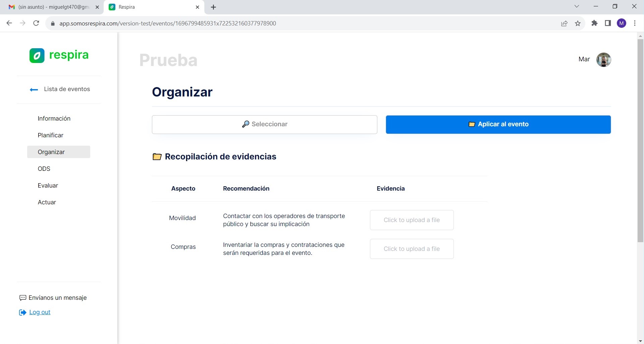This screenshot has width=644, height=344.
Task: Click the user name Mar
Action: pyautogui.click(x=584, y=59)
